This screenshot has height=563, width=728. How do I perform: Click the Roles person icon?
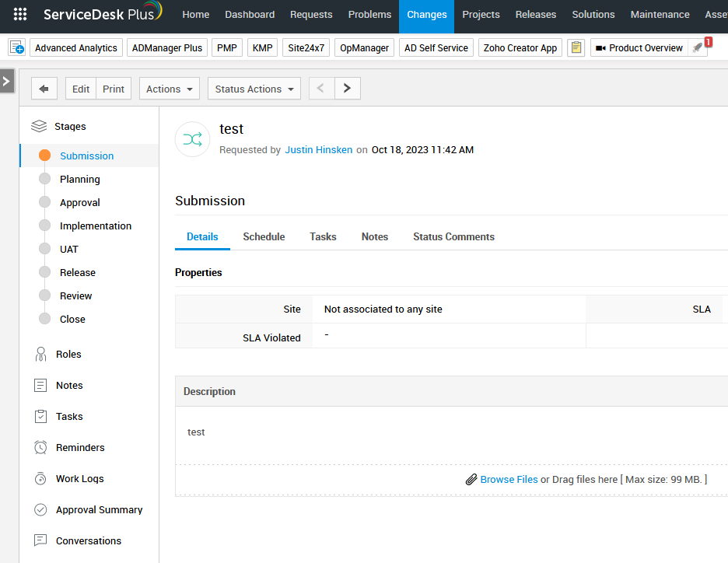(x=41, y=354)
